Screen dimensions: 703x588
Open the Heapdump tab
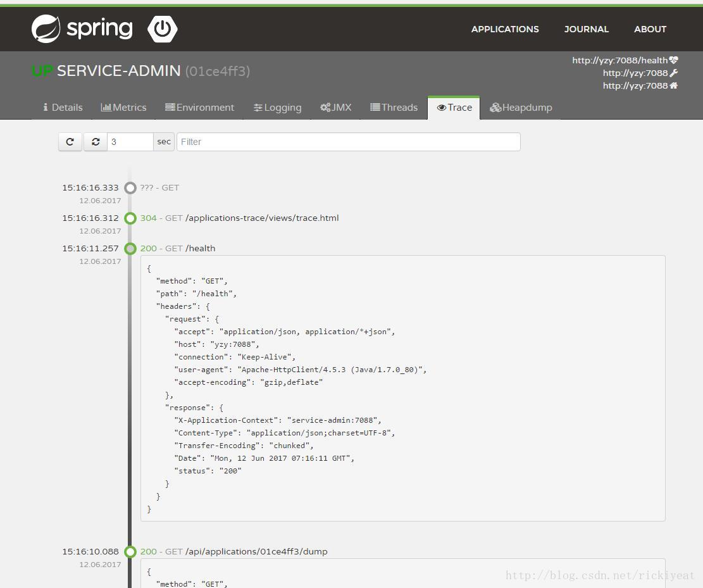tap(521, 107)
